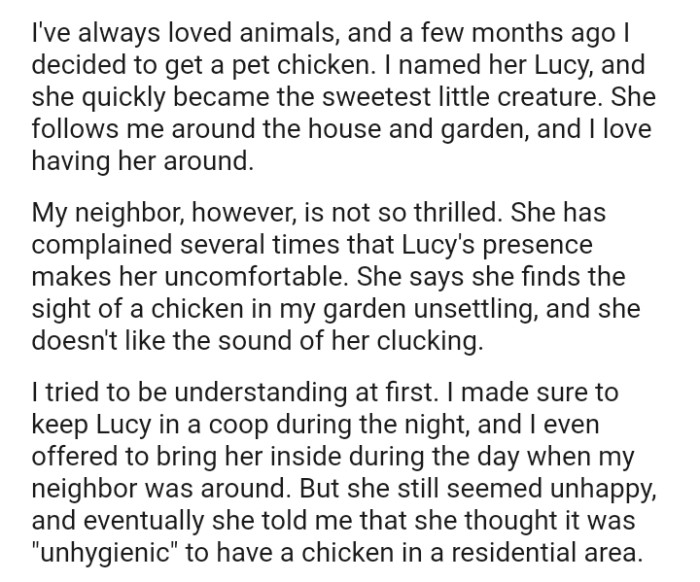
Task: Click the text "having her around."
Action: 143,162
